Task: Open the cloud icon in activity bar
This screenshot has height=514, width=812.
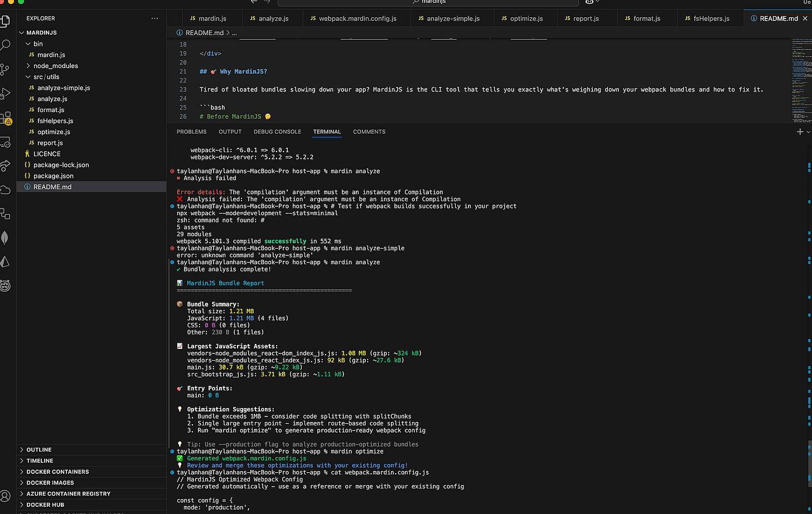Action: click(x=5, y=190)
